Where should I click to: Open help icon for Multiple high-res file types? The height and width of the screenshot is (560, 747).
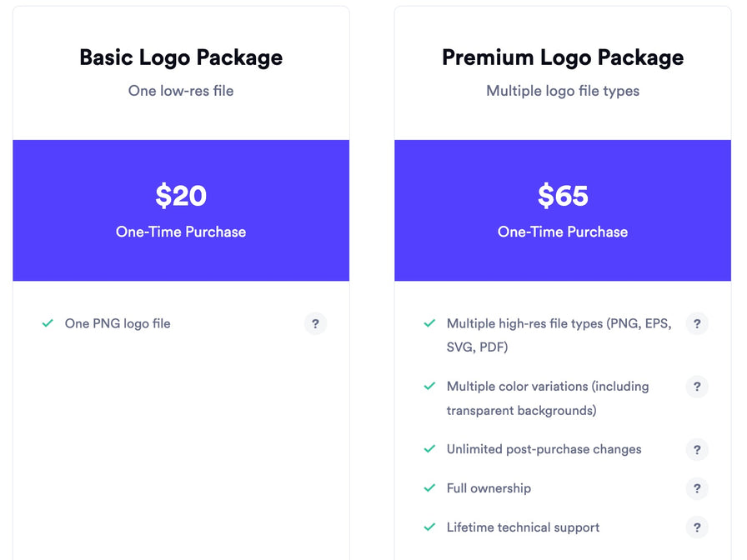(697, 324)
